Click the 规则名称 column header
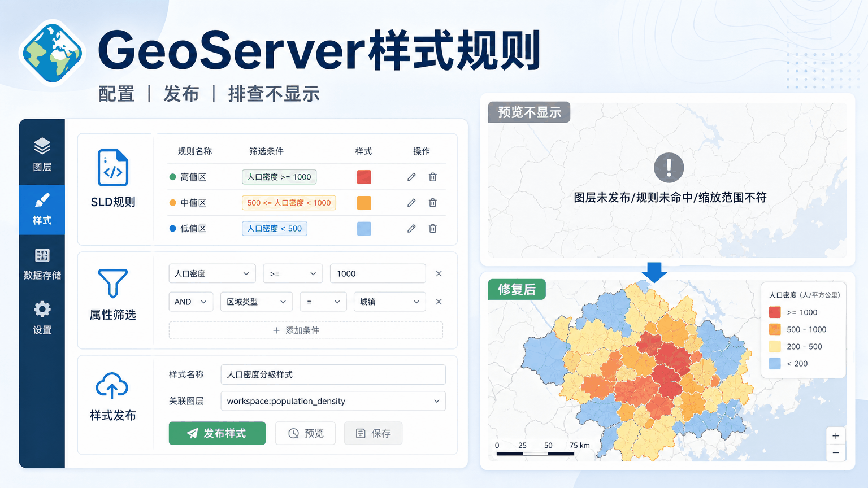Screen dimensions: 868x488 195,151
